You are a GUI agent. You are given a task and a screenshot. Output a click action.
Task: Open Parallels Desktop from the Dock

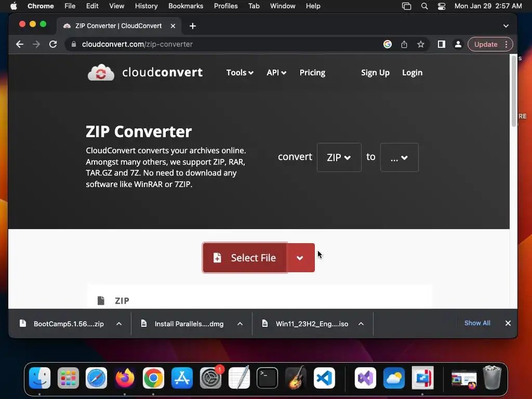422,378
